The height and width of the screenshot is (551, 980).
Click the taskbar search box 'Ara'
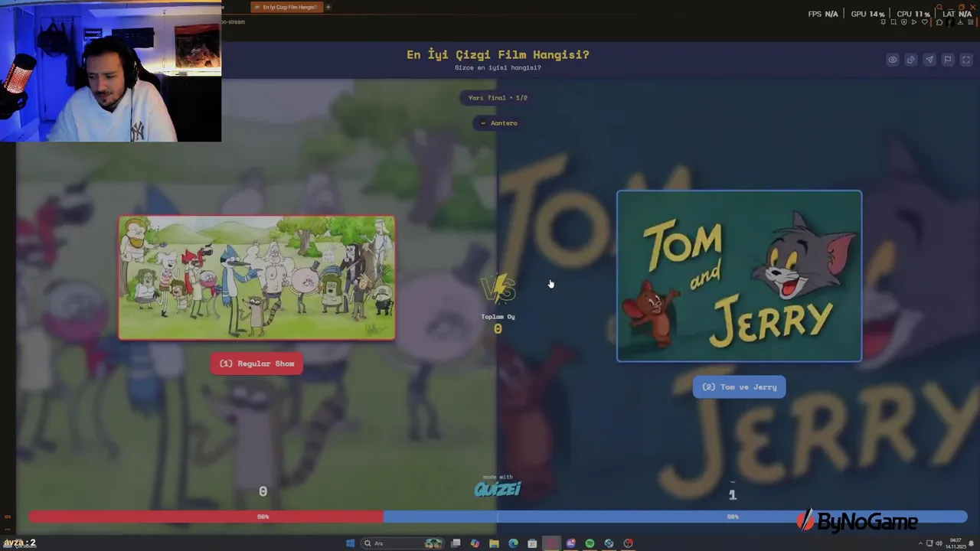tap(402, 543)
